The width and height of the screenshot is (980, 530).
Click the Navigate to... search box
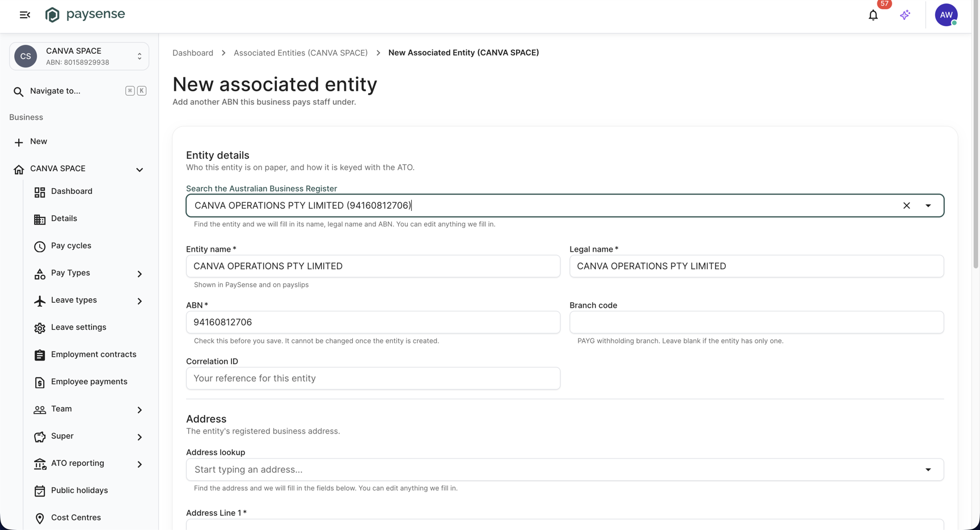pos(79,91)
